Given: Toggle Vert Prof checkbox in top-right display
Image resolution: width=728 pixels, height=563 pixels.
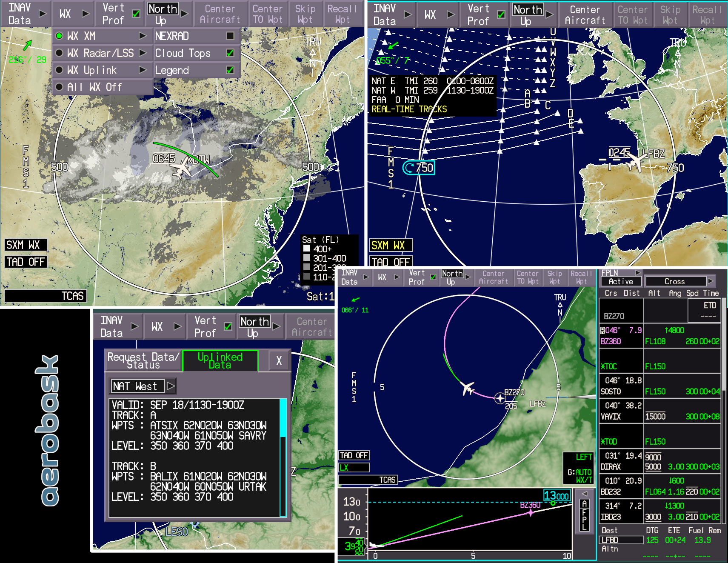Looking at the screenshot, I should pos(501,14).
